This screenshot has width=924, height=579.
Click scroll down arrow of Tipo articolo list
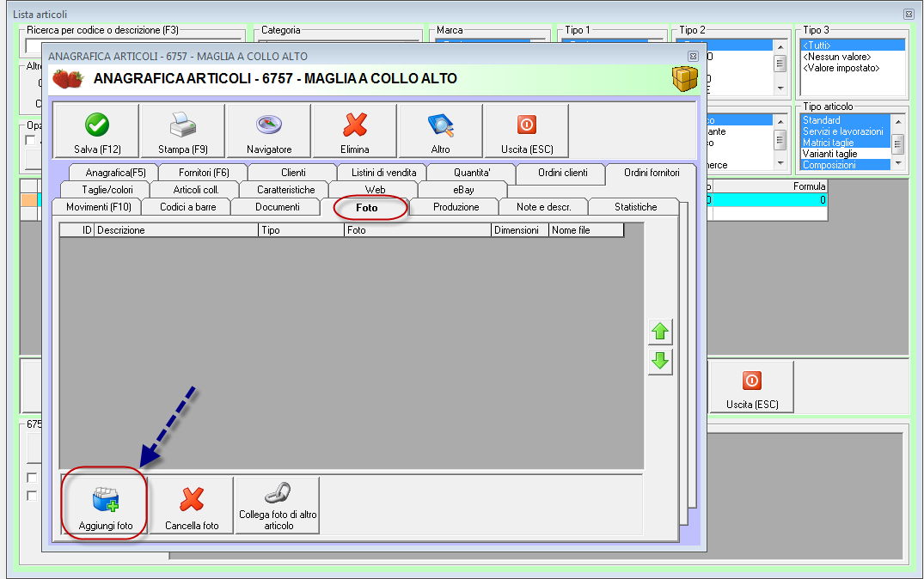tap(898, 163)
